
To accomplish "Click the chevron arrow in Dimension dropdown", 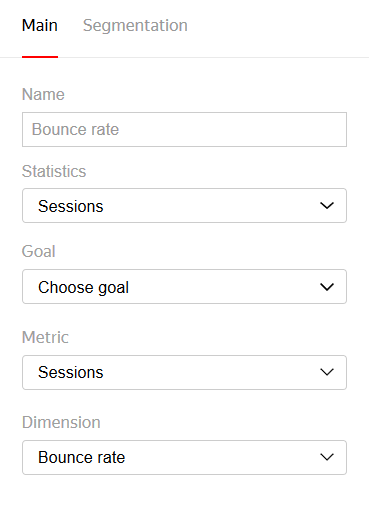I will pyautogui.click(x=327, y=457).
